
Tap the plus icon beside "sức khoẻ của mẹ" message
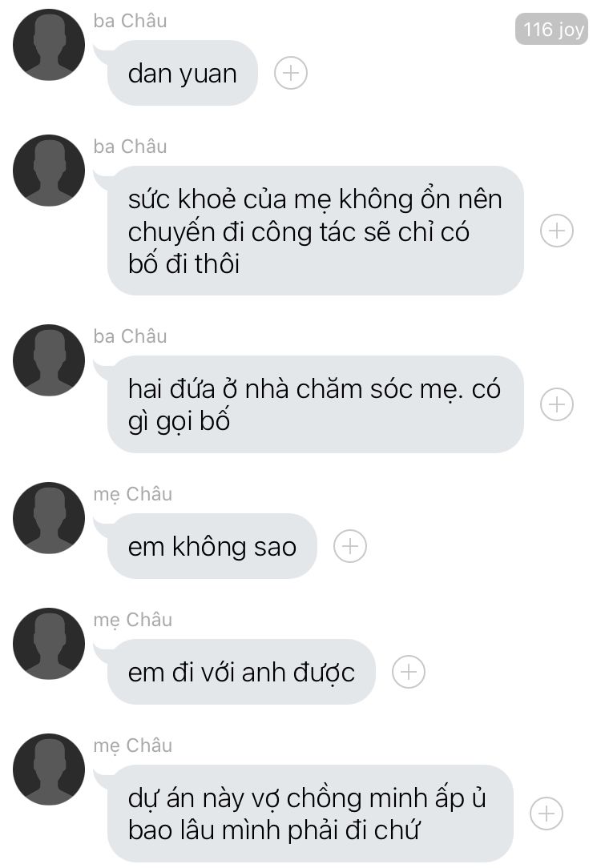tap(557, 231)
